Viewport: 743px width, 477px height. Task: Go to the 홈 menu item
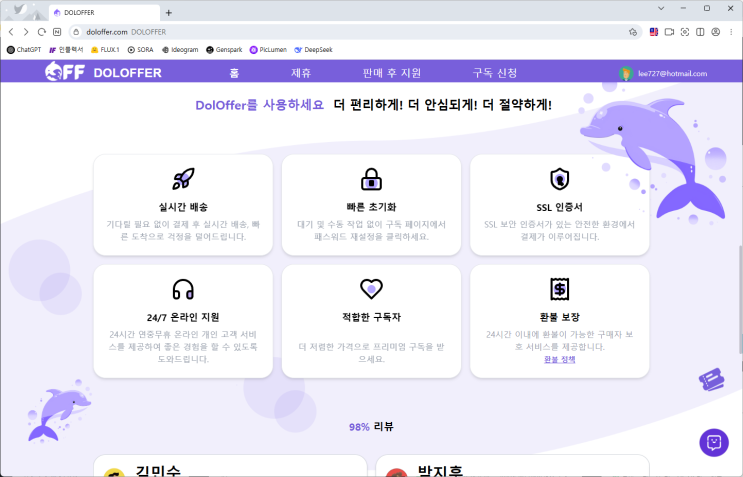coord(234,73)
